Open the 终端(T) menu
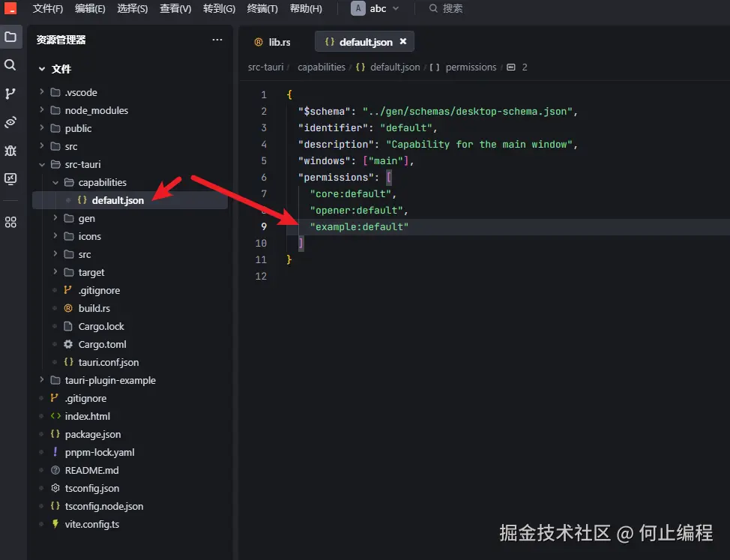730x560 pixels. click(x=262, y=8)
